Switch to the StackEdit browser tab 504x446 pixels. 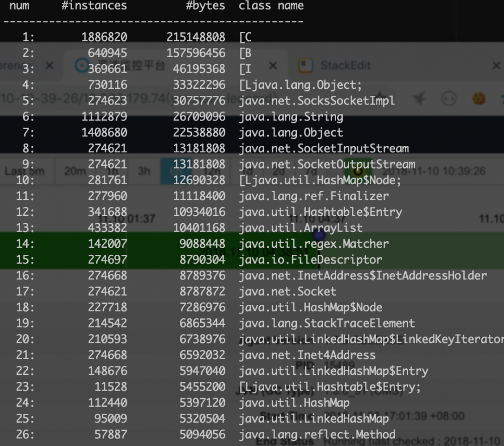click(346, 66)
